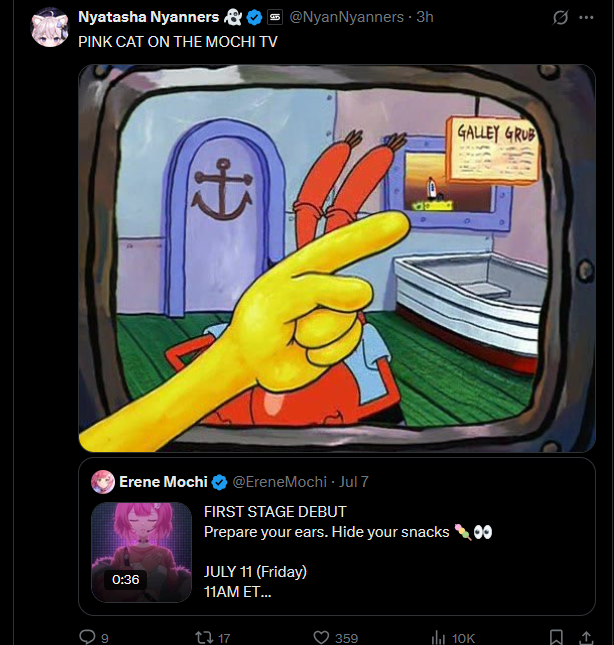
Task: Click the blue verified badge next to Nyatasha Nyanners
Action: [255, 18]
